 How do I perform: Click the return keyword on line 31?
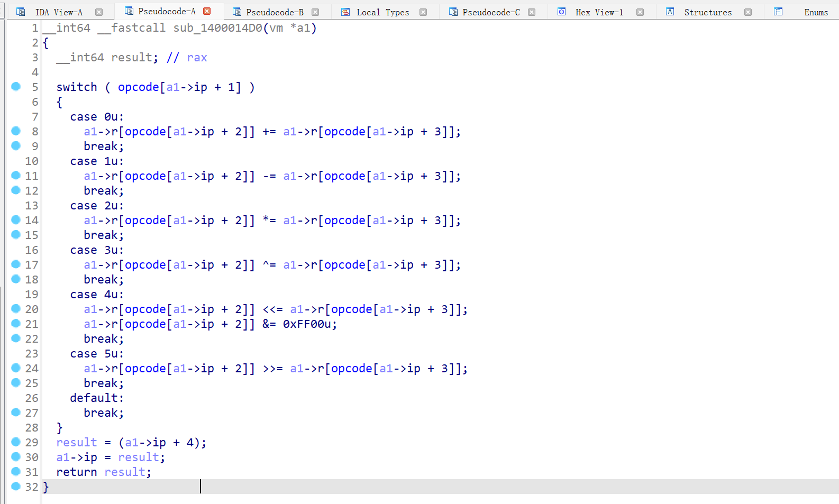coord(77,472)
